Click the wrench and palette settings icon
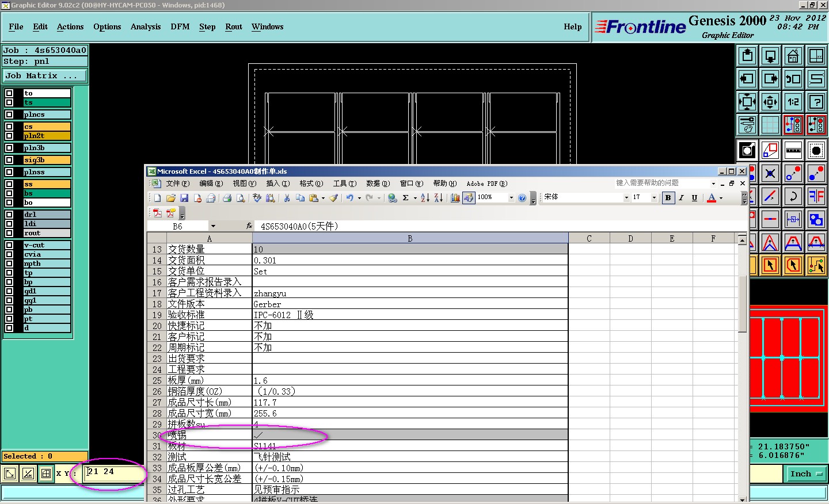The image size is (829, 504). [747, 125]
